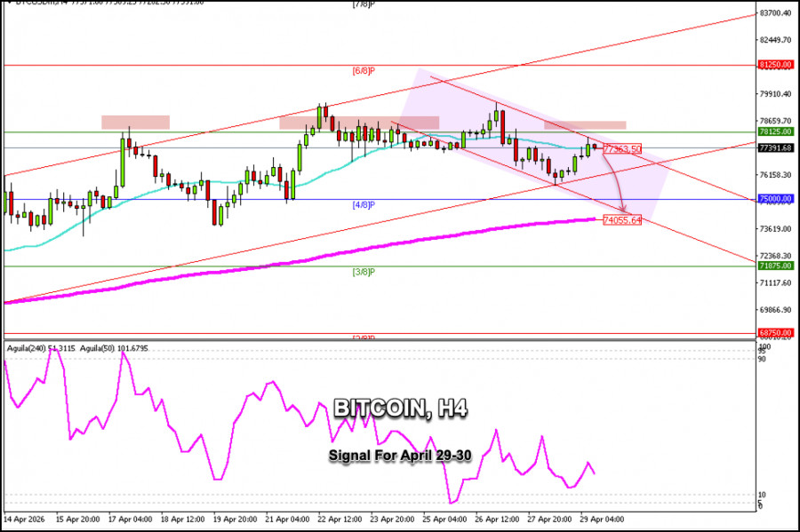800x532 pixels.
Task: Click the 76158.30 price axis value
Action: point(775,175)
